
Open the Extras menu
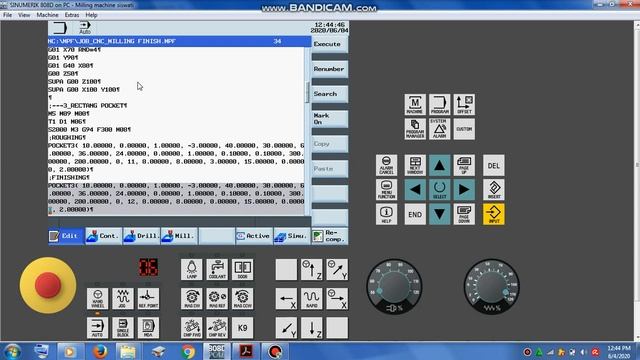(x=72, y=15)
